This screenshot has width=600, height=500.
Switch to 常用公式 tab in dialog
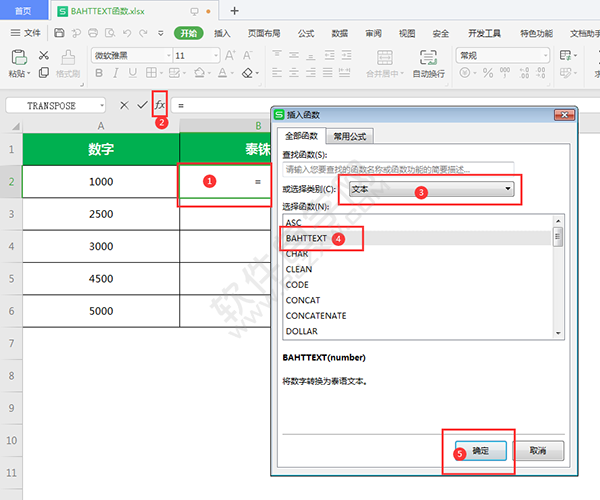[349, 136]
